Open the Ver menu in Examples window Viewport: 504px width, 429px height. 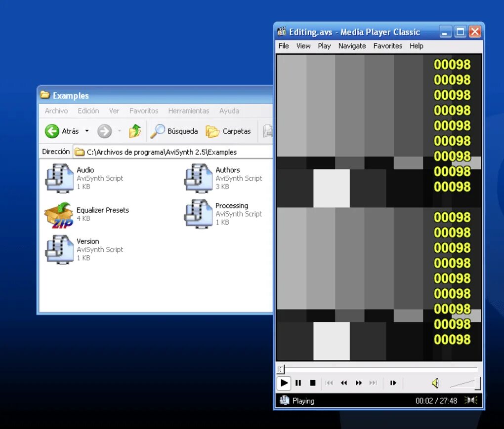pyautogui.click(x=114, y=111)
